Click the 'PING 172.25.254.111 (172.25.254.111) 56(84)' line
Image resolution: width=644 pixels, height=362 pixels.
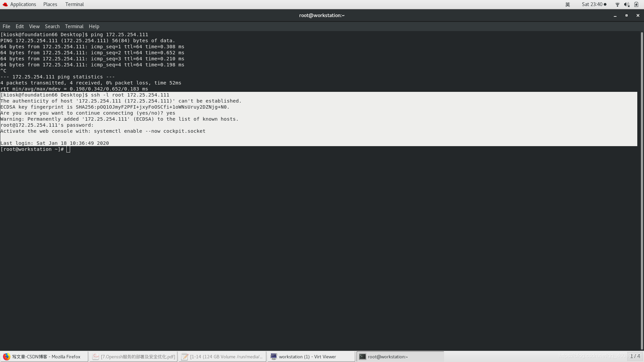point(88,41)
